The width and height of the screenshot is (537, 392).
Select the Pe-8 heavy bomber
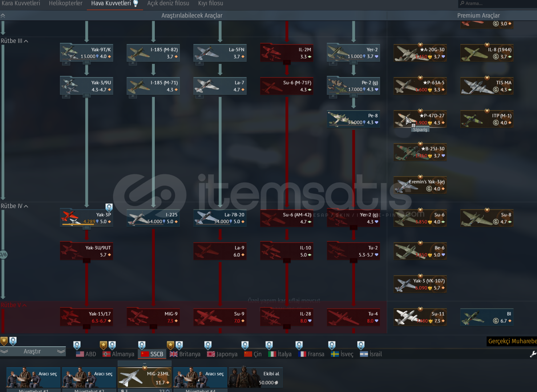[354, 119]
